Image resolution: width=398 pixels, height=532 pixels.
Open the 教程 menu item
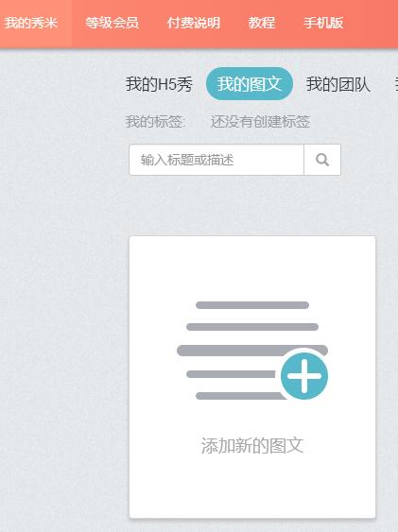261,23
